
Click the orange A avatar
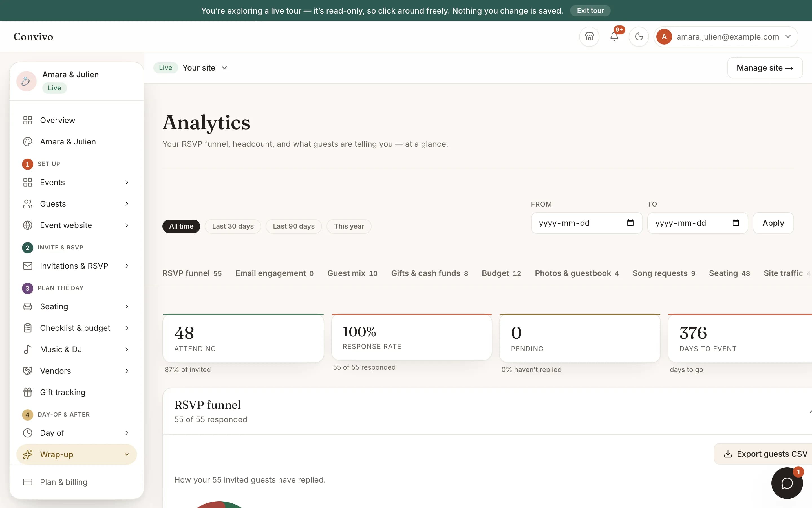click(x=664, y=37)
